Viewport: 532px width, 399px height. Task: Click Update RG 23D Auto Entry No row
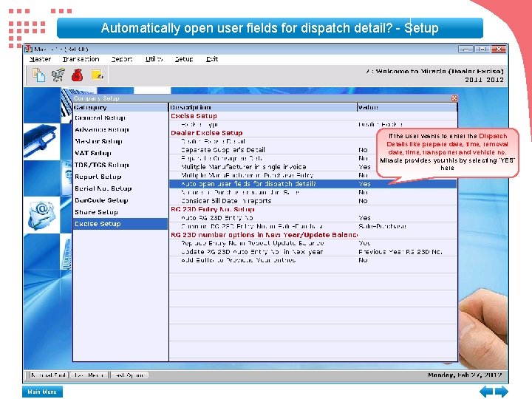tap(313, 252)
